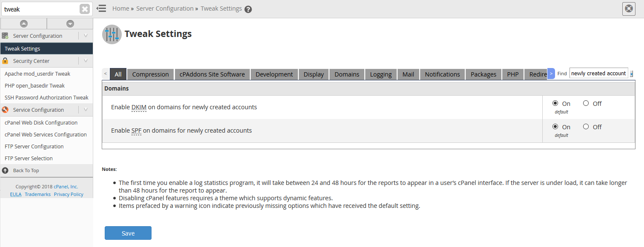This screenshot has width=644, height=247.
Task: Click the Find filter input field
Action: coord(598,74)
